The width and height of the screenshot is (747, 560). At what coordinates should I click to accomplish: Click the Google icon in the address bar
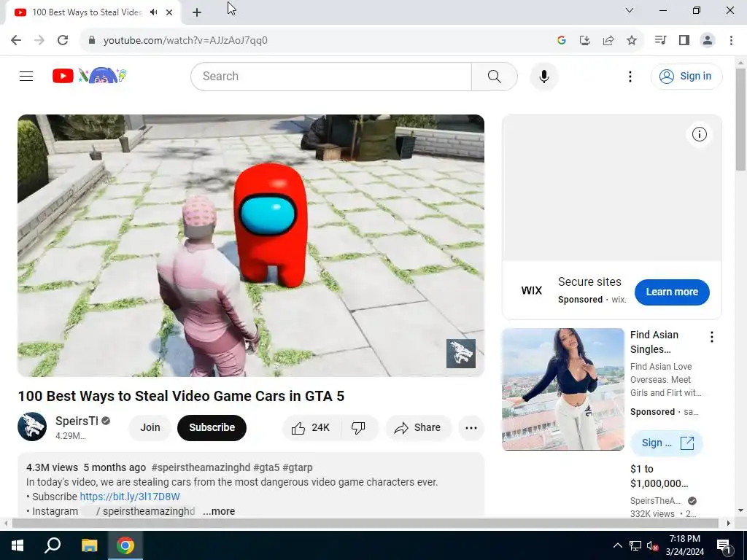pyautogui.click(x=561, y=40)
